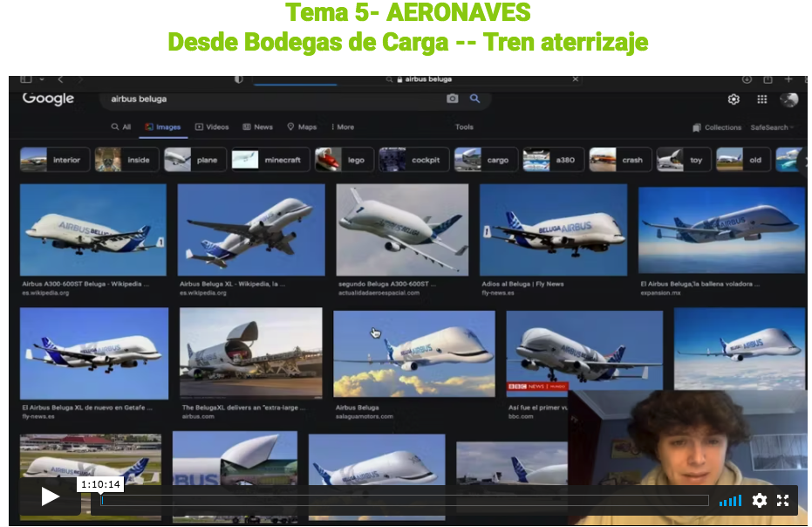Click es.wikipedia.org source under first image
The image size is (812, 527).
point(45,293)
